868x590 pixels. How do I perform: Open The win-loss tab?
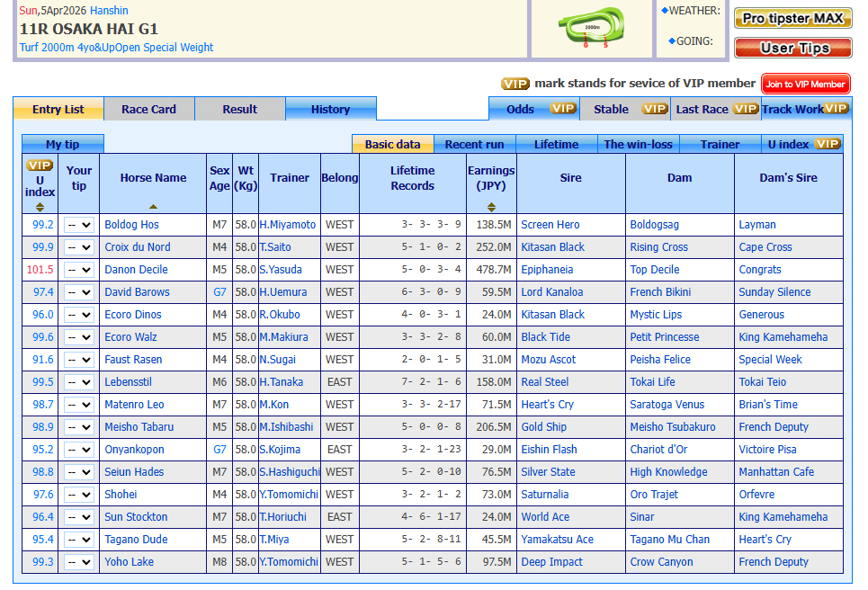point(639,145)
